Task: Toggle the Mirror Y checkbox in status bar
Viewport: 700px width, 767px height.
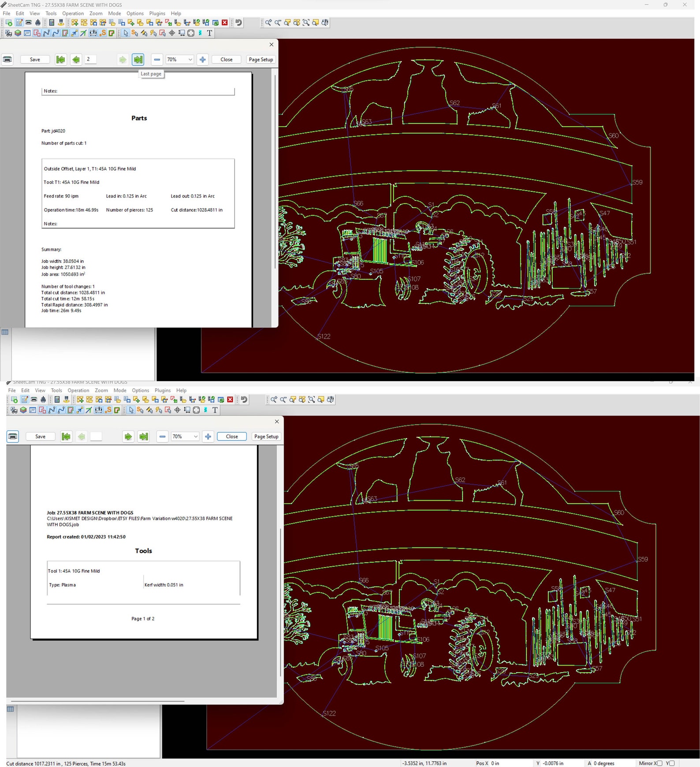Action: click(x=672, y=763)
